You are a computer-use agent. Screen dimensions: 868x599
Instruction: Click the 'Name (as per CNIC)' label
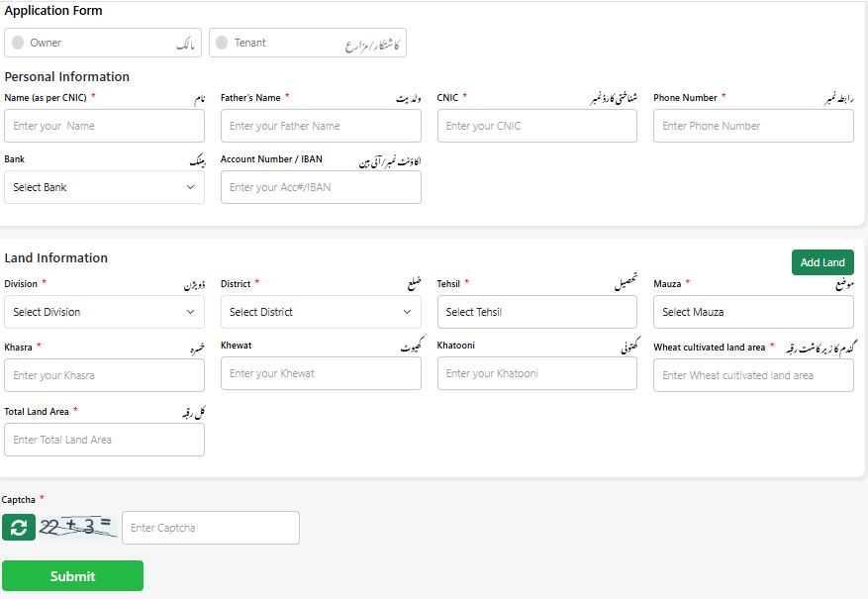[x=46, y=97]
